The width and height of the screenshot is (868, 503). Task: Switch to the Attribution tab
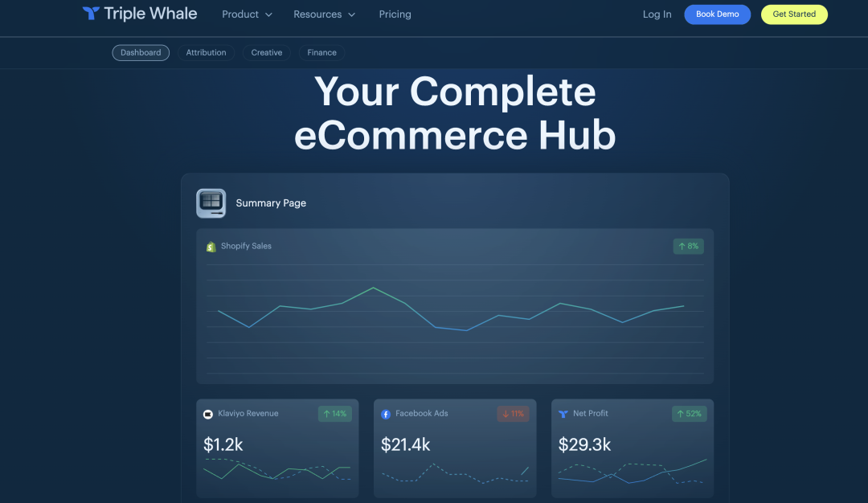coord(206,52)
